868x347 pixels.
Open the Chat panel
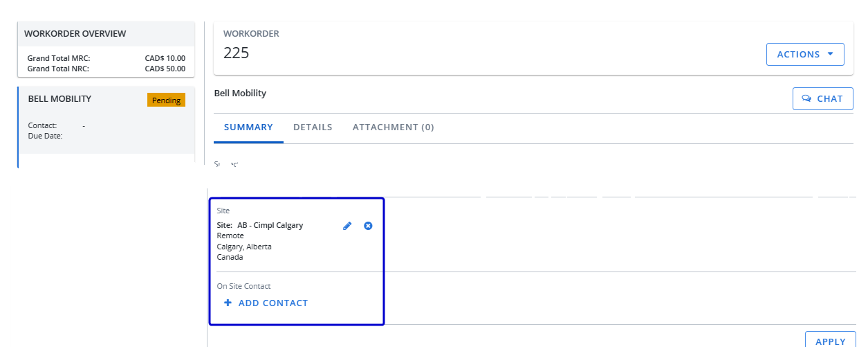point(822,99)
